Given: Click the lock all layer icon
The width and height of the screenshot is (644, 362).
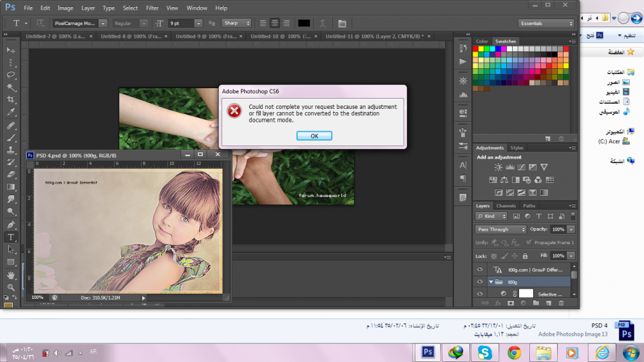Looking at the screenshot, I should pos(524,256).
